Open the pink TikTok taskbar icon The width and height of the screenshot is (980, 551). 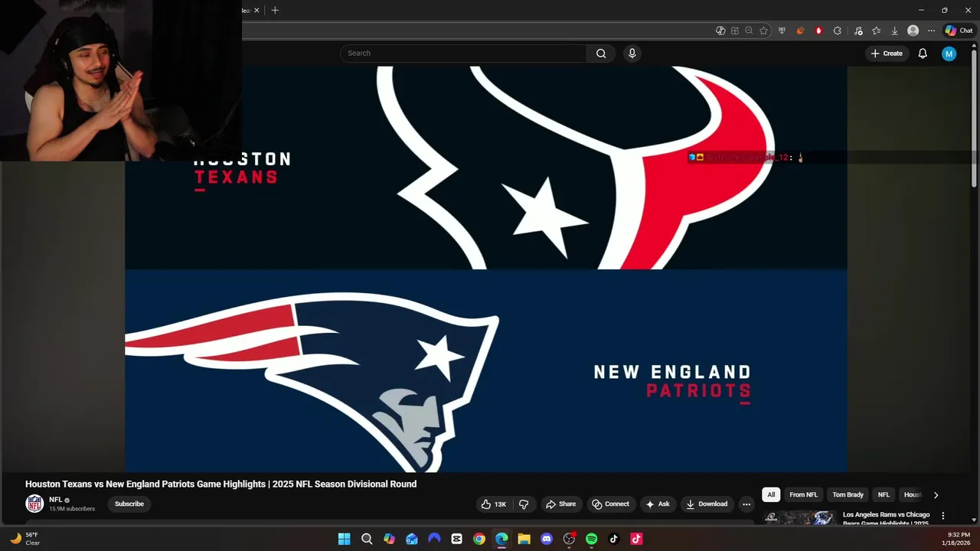coord(636,539)
